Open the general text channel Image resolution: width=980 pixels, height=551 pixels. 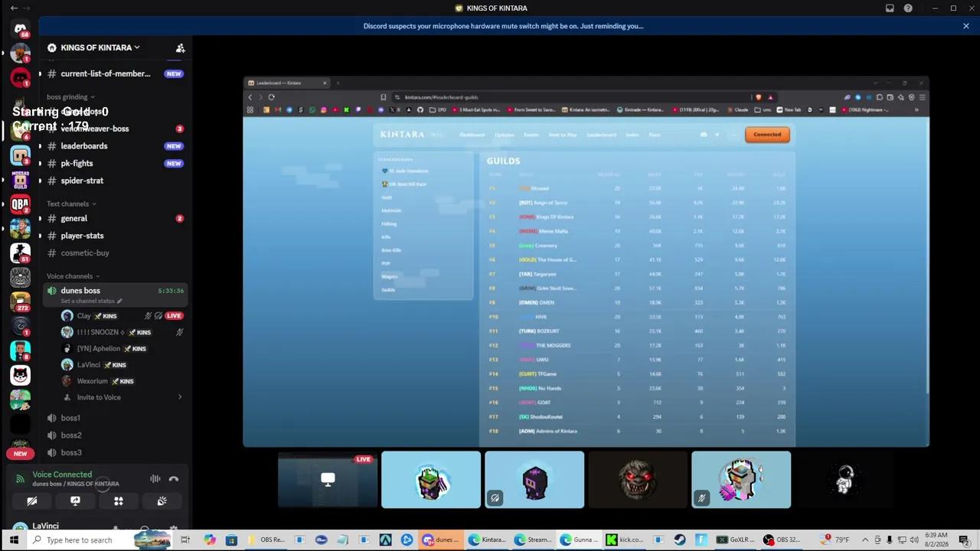pyautogui.click(x=115, y=218)
